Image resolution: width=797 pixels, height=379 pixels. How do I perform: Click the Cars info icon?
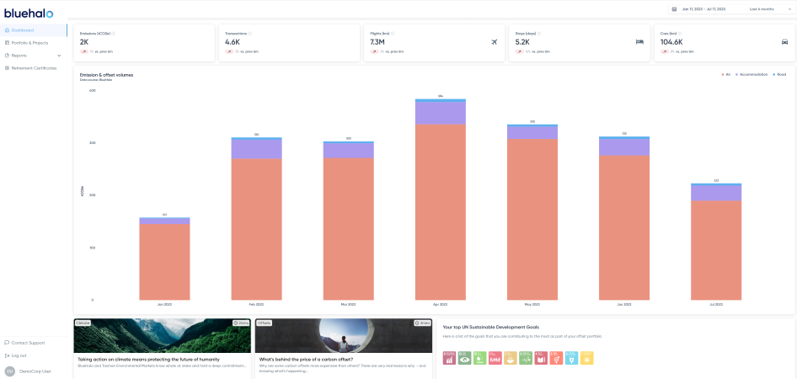pos(681,34)
